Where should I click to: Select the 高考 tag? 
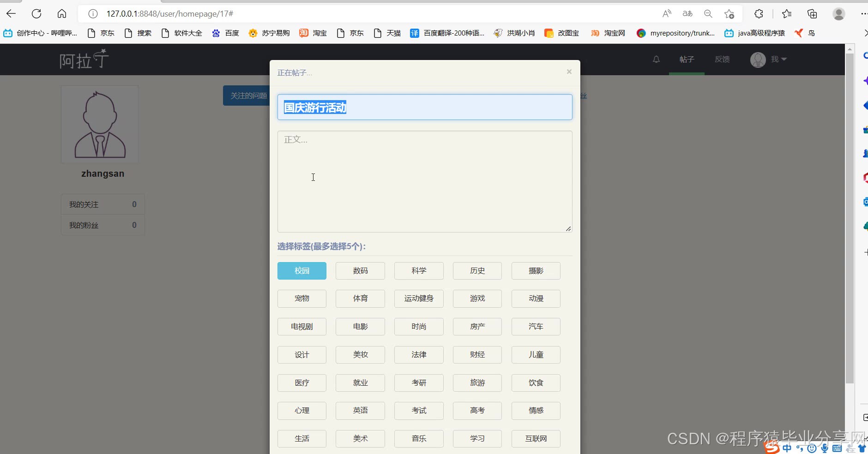[477, 411]
